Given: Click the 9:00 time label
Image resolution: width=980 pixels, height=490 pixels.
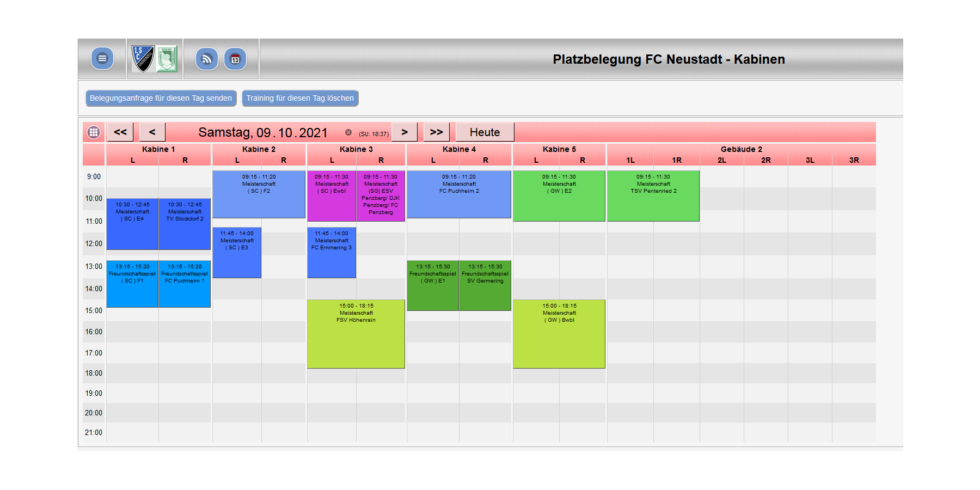Looking at the screenshot, I should (94, 176).
